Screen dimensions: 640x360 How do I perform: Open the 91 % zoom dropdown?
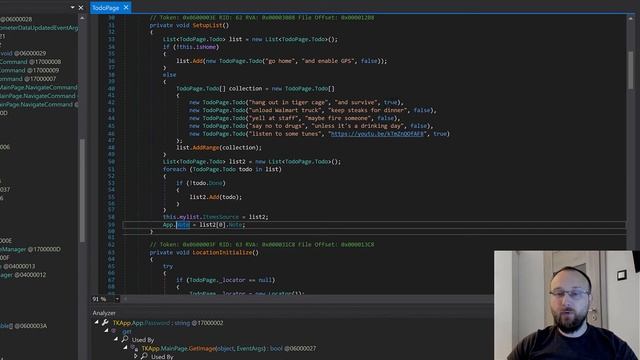(x=117, y=299)
